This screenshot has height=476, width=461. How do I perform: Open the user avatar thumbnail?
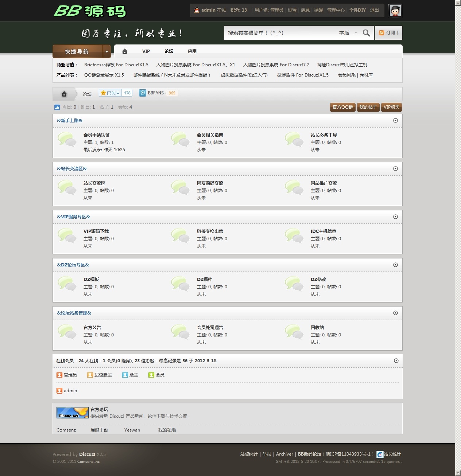(x=395, y=11)
